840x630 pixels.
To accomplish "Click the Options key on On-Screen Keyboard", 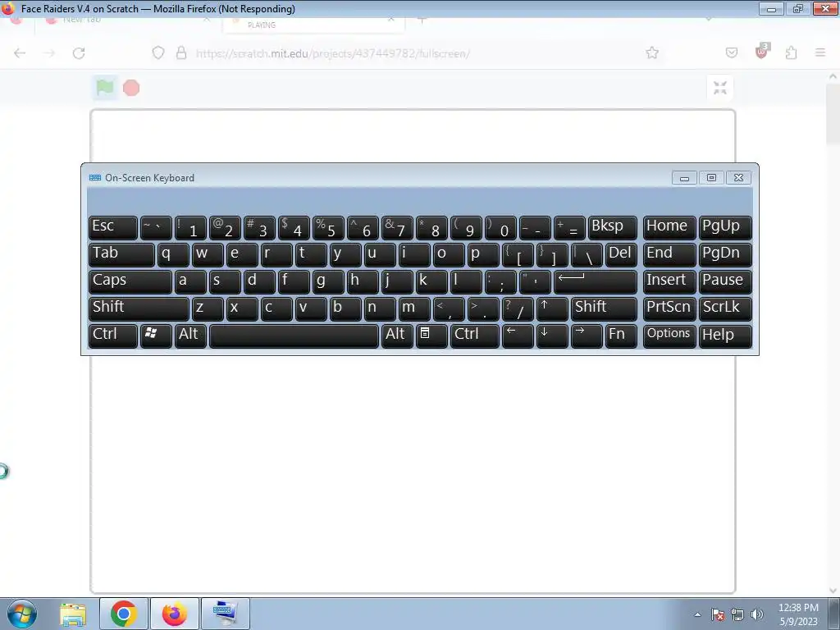I will coord(669,336).
